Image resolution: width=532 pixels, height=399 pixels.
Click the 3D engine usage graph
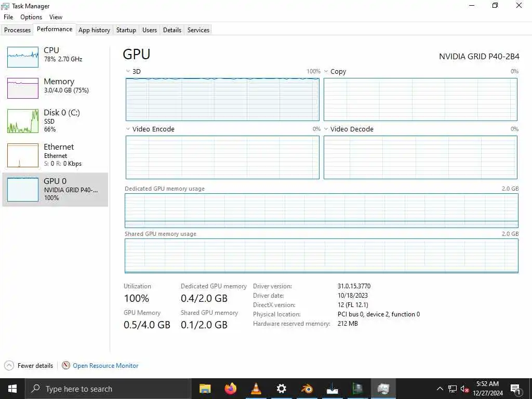(222, 99)
